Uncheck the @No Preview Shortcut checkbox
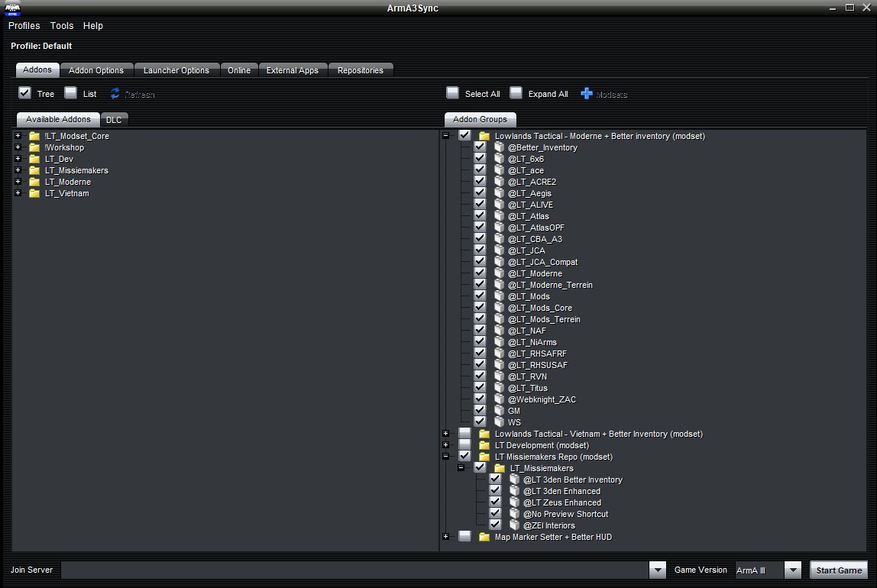877x588 pixels. click(x=495, y=513)
